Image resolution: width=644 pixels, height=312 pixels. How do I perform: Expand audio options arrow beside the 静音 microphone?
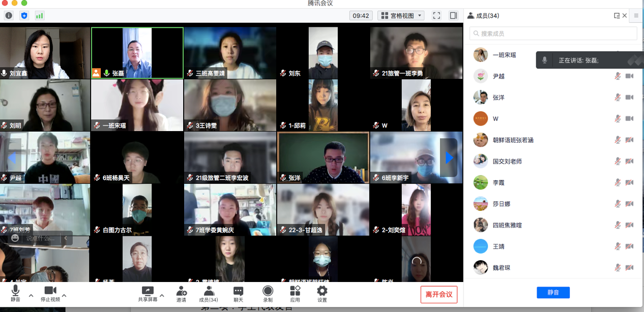pyautogui.click(x=31, y=295)
